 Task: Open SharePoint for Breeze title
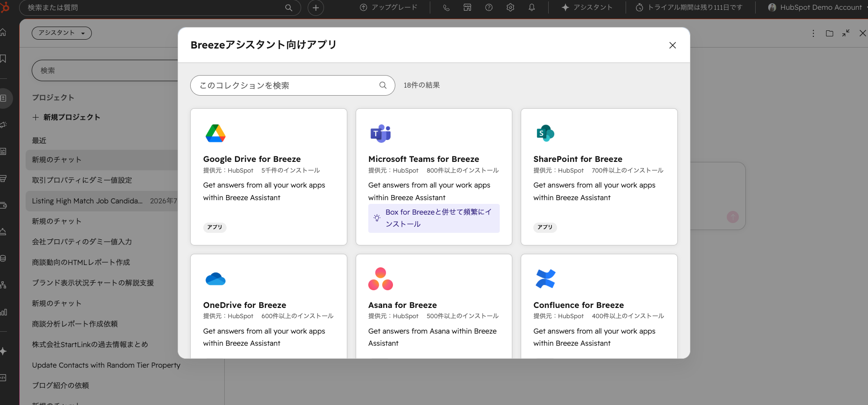point(578,159)
